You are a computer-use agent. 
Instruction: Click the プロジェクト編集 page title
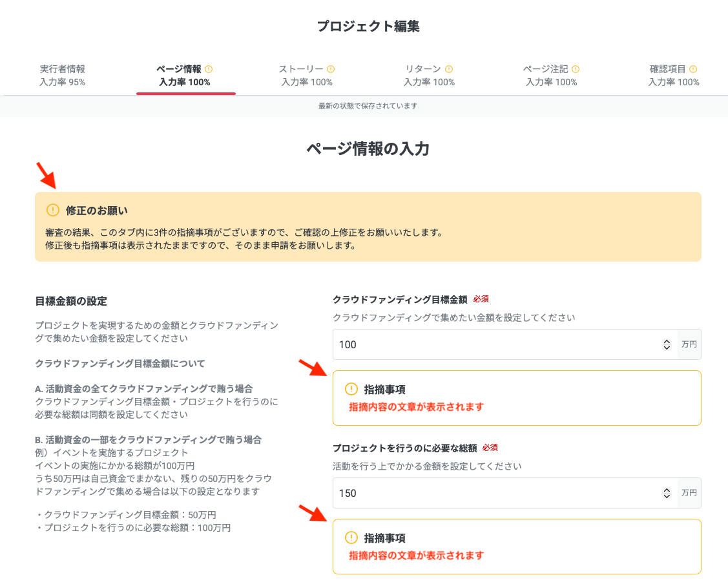pyautogui.click(x=368, y=26)
